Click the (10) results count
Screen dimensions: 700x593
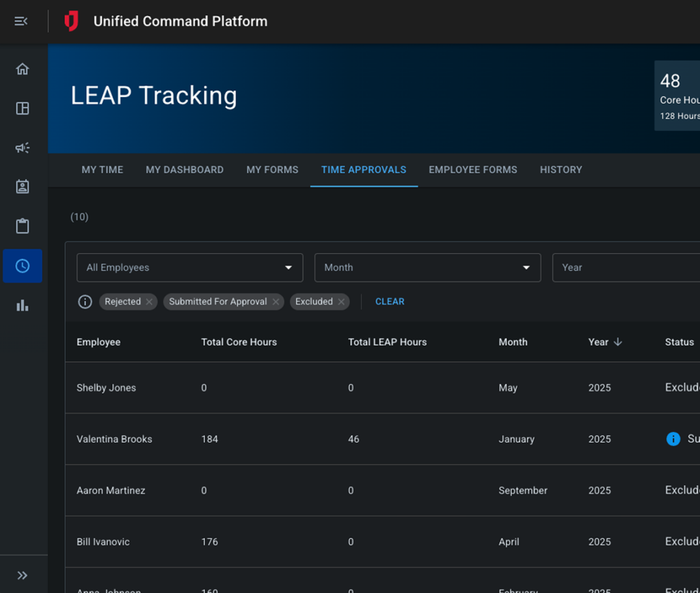79,217
